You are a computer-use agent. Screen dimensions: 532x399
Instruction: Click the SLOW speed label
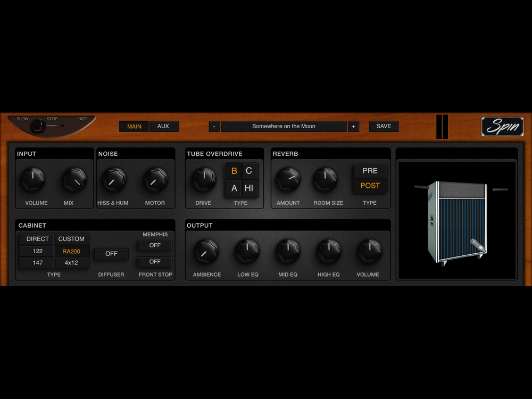[22, 119]
